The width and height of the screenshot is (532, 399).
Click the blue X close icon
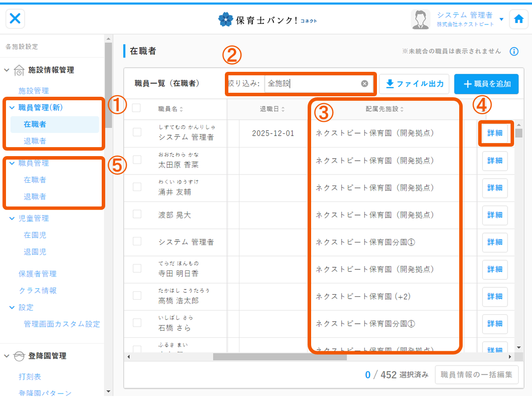pos(15,19)
